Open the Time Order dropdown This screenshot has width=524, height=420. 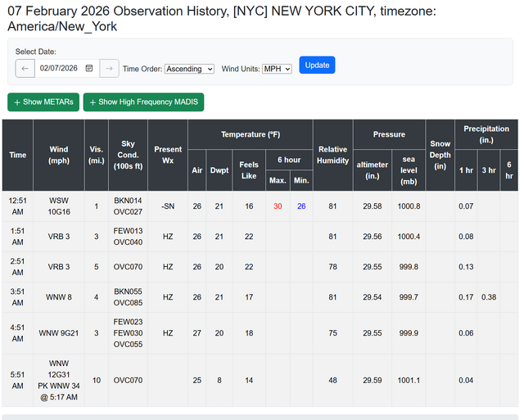pos(189,69)
